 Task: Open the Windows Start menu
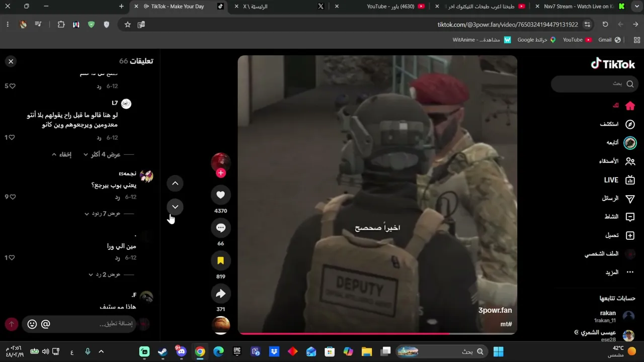tap(499, 351)
